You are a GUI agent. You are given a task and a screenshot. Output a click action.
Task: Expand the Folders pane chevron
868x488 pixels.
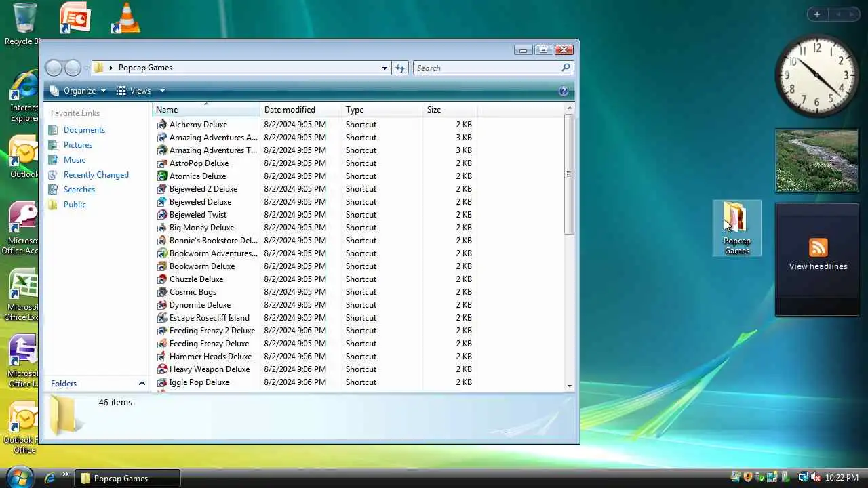[142, 384]
